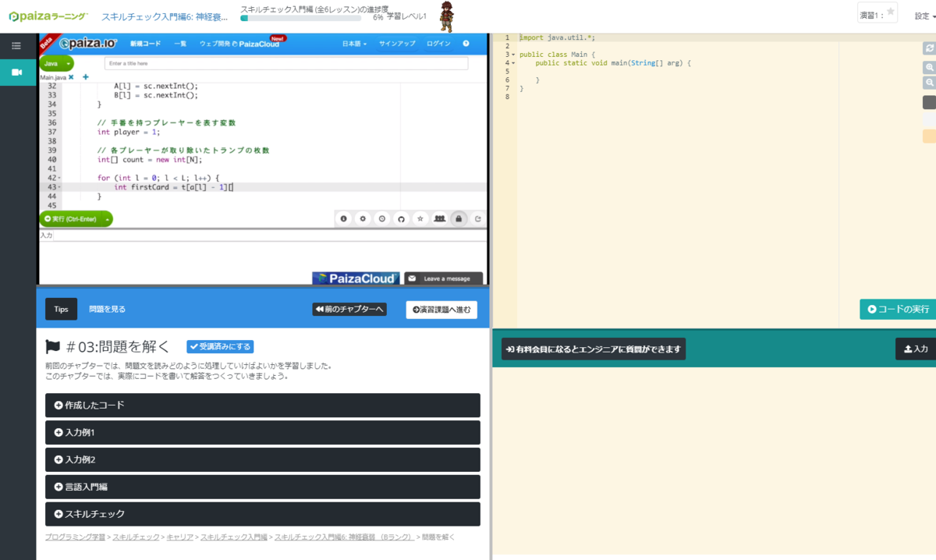Image resolution: width=936 pixels, height=560 pixels.
Task: Expand the 作成したコード section
Action: click(263, 405)
